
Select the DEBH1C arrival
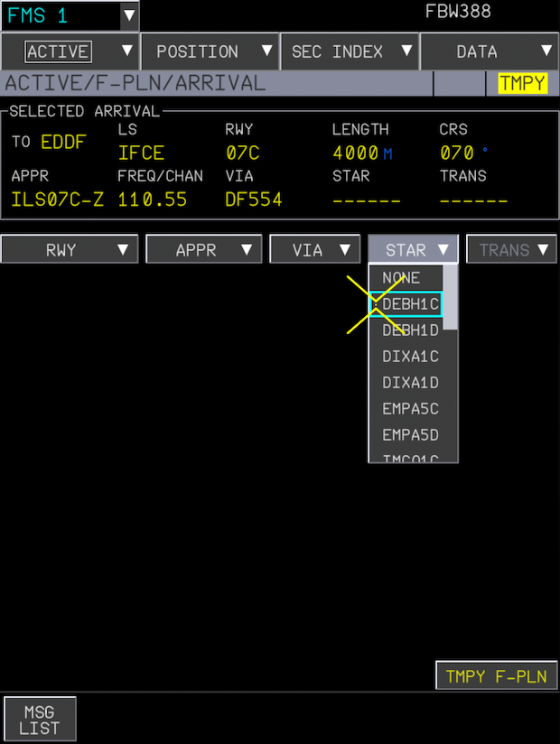coord(406,304)
